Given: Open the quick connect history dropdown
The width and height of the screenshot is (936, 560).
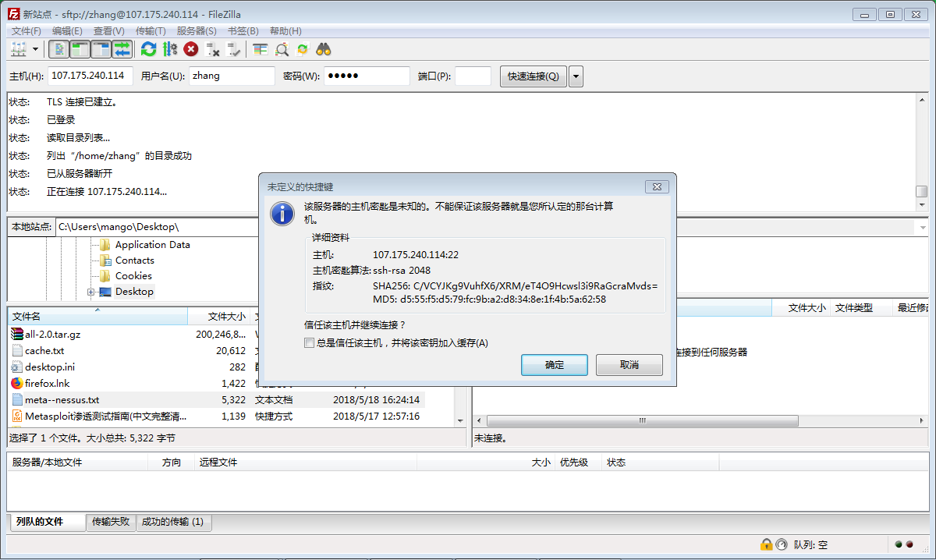Looking at the screenshot, I should pyautogui.click(x=576, y=76).
